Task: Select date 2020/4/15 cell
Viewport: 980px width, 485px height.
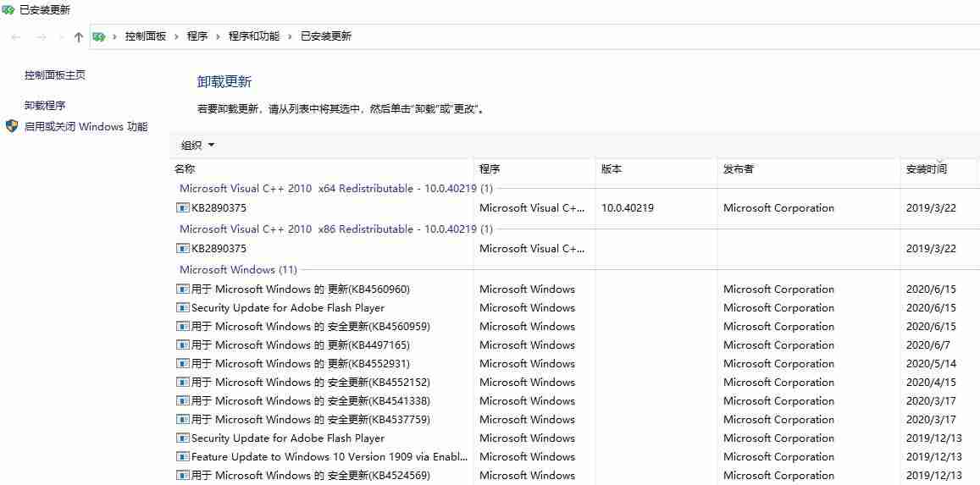Action: pyautogui.click(x=931, y=382)
